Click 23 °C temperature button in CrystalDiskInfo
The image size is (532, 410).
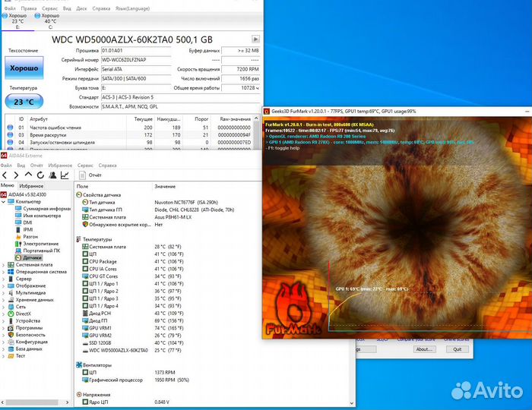point(24,102)
